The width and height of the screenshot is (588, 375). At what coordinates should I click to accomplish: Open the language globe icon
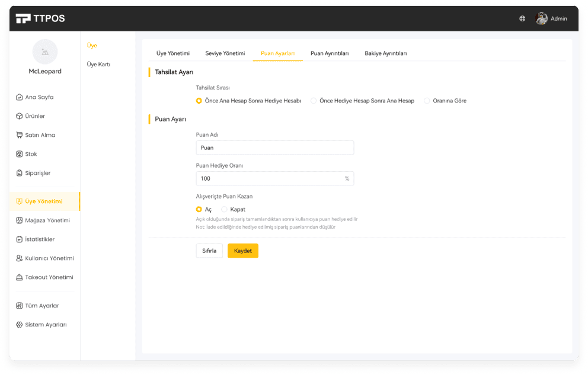(522, 18)
